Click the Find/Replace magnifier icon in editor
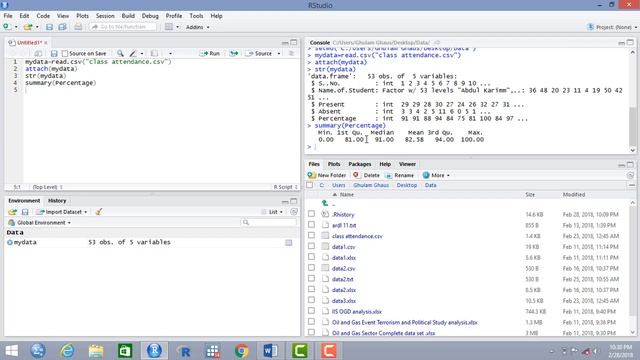Viewport: 640px width, 360px height. coord(120,53)
